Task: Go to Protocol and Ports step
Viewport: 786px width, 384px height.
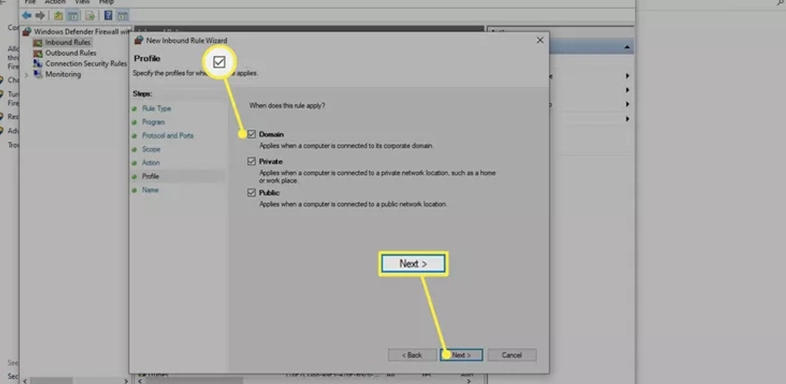Action: pyautogui.click(x=168, y=136)
